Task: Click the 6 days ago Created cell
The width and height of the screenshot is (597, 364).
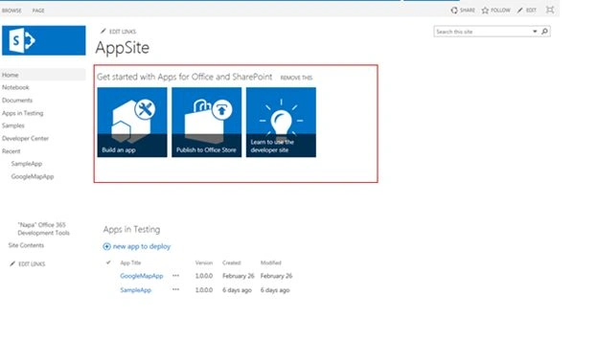Action: (237, 290)
